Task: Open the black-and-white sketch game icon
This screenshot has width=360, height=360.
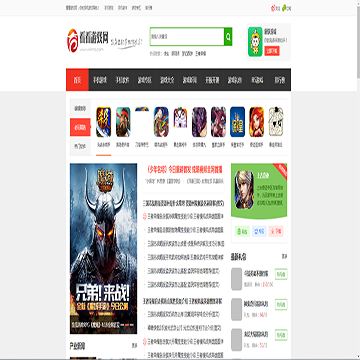Action: (276, 122)
